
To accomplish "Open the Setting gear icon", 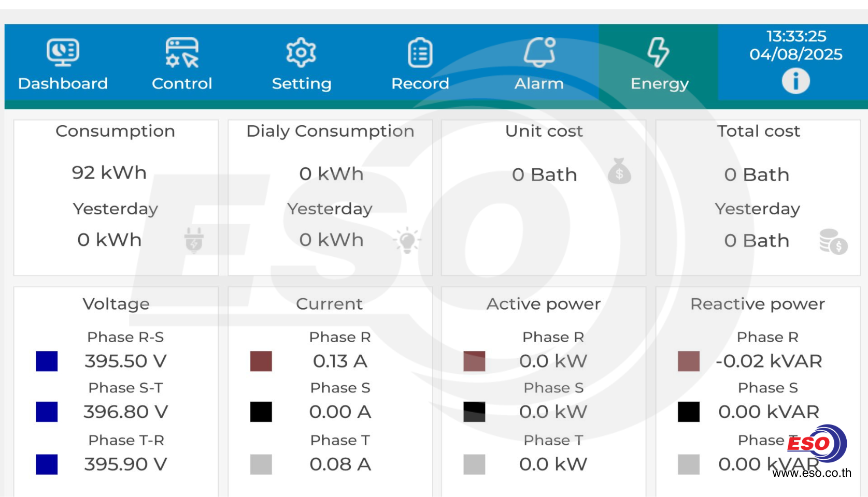I will click(x=301, y=52).
